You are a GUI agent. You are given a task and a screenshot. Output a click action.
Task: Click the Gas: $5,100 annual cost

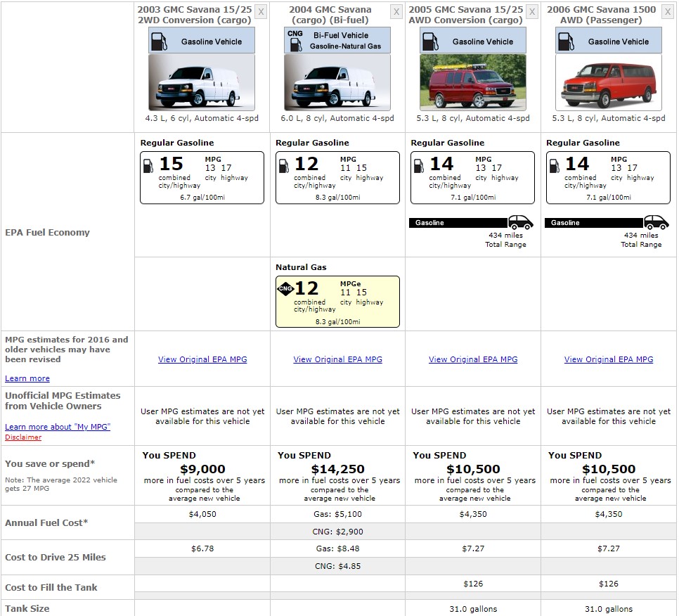(338, 514)
